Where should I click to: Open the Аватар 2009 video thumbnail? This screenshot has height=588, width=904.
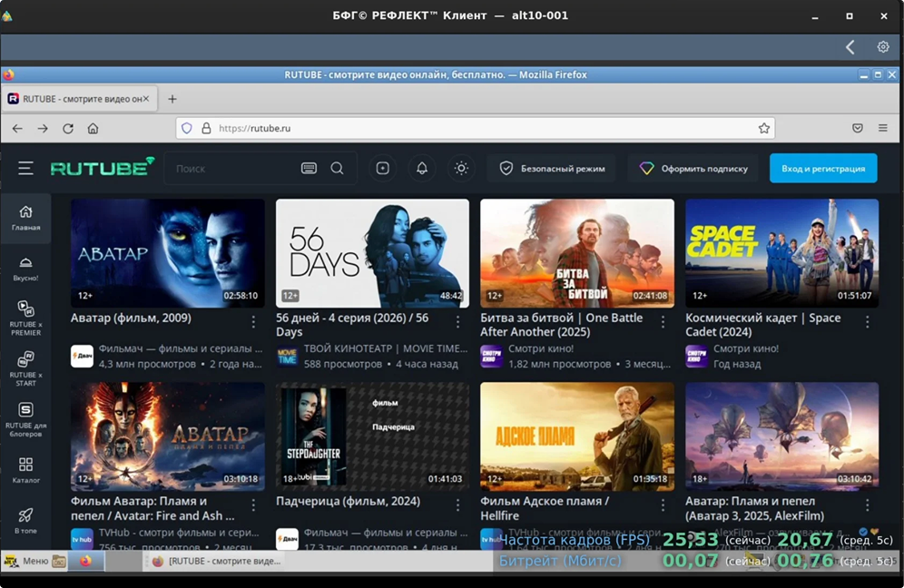tap(168, 253)
